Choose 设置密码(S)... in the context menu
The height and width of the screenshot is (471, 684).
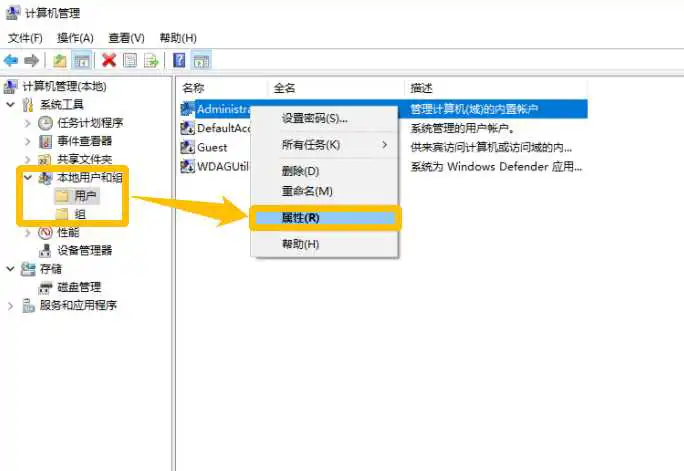coord(314,118)
